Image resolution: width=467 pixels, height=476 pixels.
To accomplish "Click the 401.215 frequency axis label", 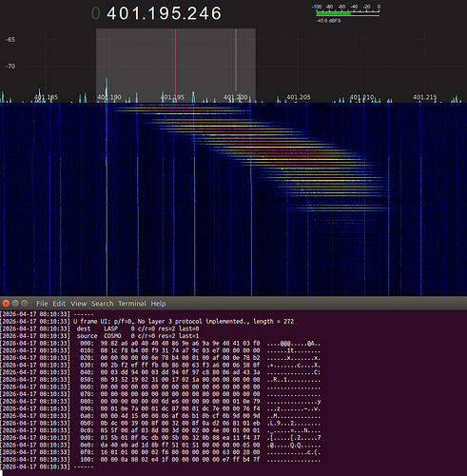I will 425,97.
